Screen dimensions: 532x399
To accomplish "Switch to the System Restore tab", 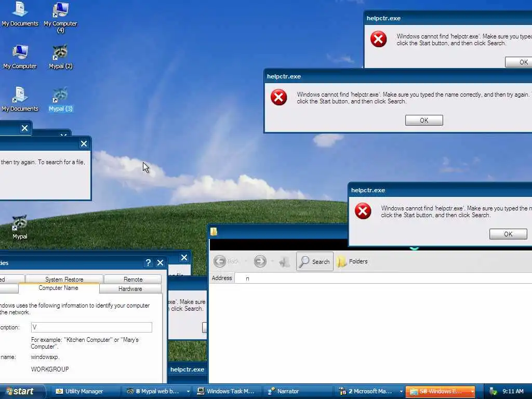I will pos(64,279).
